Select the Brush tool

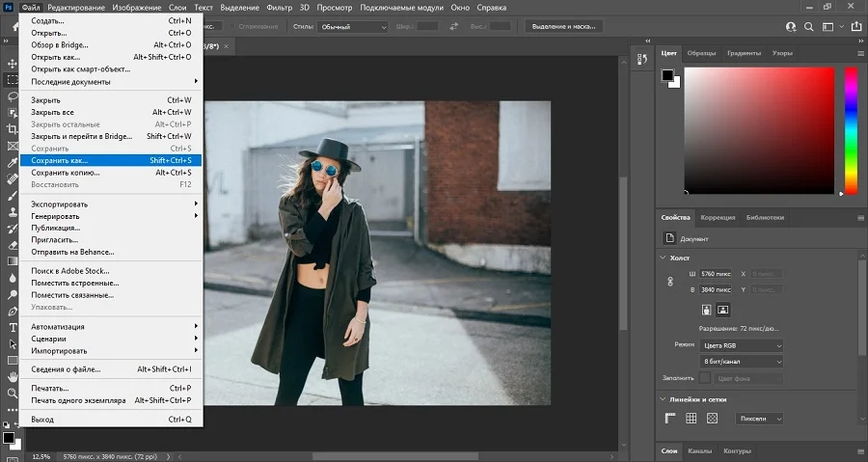(x=13, y=195)
